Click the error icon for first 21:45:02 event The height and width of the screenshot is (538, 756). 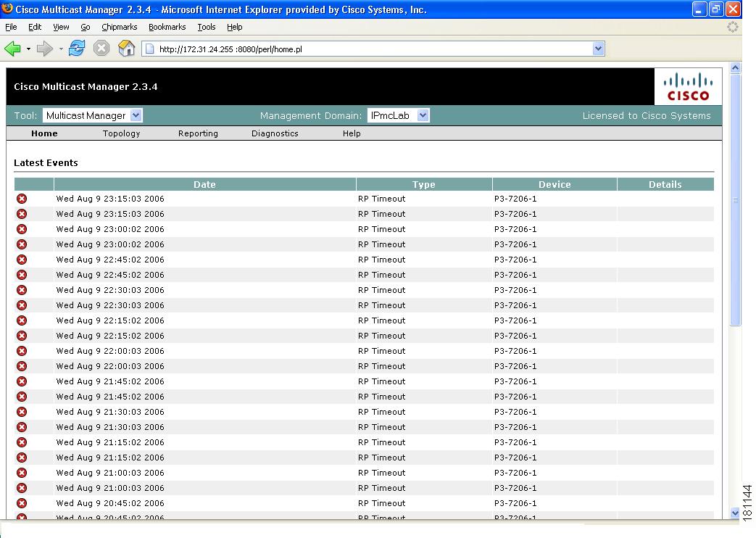pos(22,381)
